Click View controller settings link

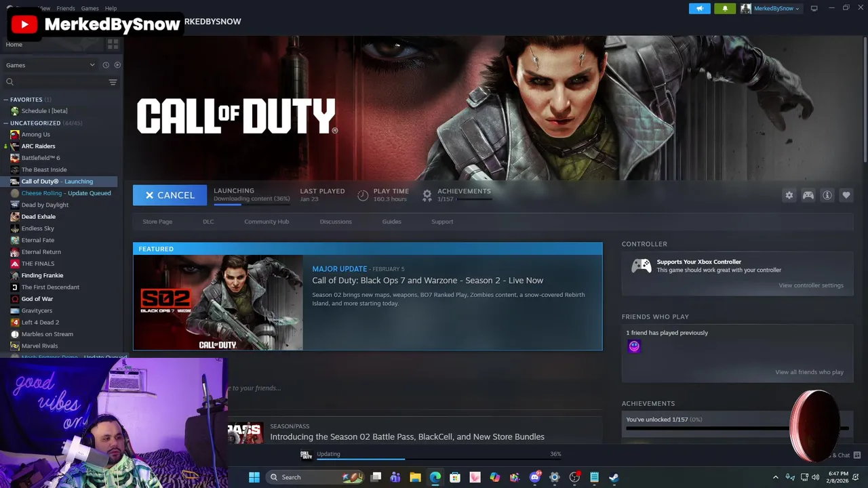click(811, 285)
